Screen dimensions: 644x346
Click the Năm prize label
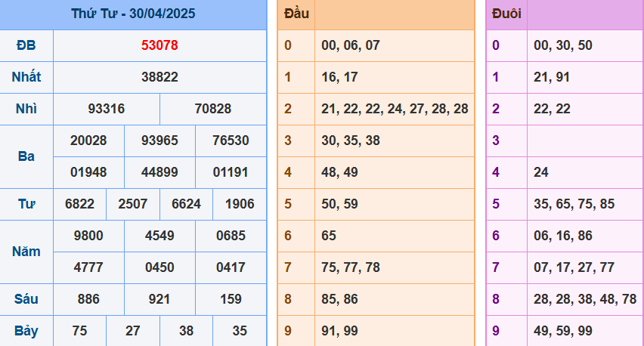click(x=26, y=251)
